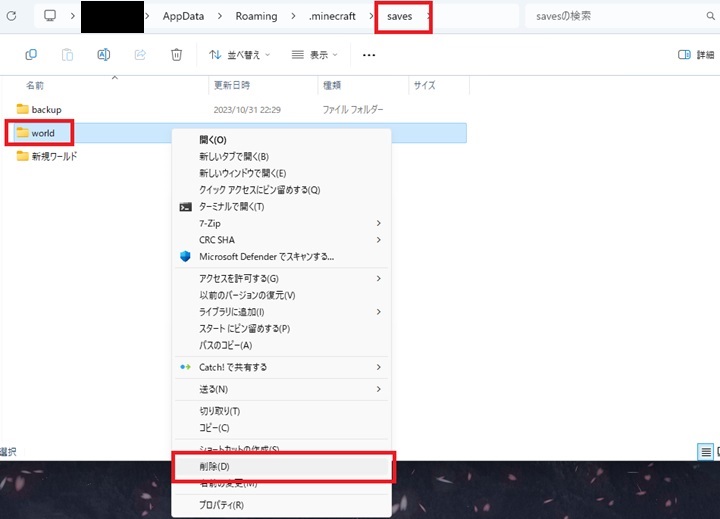Image resolution: width=720 pixels, height=519 pixels.
Task: Open the 表示 view dropdown
Action: (315, 55)
